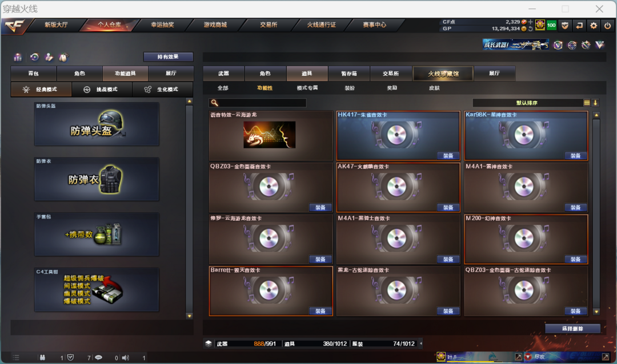617x364 pixels.
Task: Go to the 新版大厅 navigation tab
Action: coord(56,25)
